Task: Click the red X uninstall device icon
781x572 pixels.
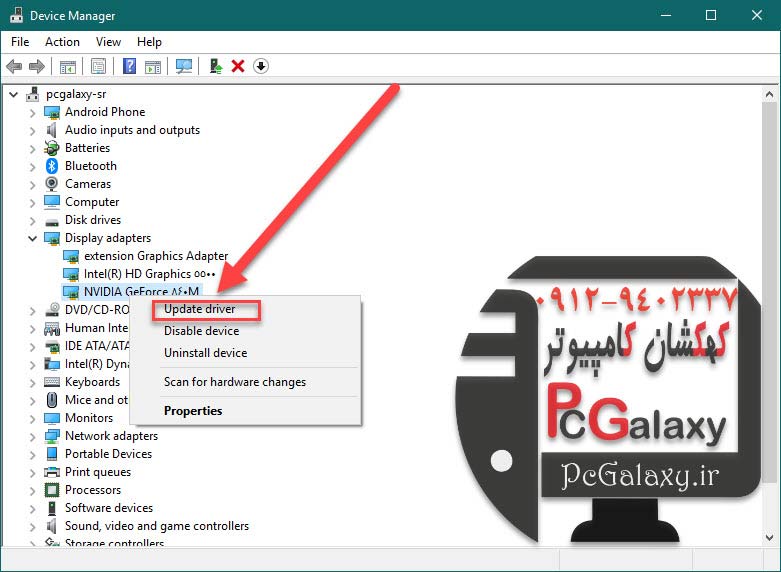Action: (x=238, y=66)
